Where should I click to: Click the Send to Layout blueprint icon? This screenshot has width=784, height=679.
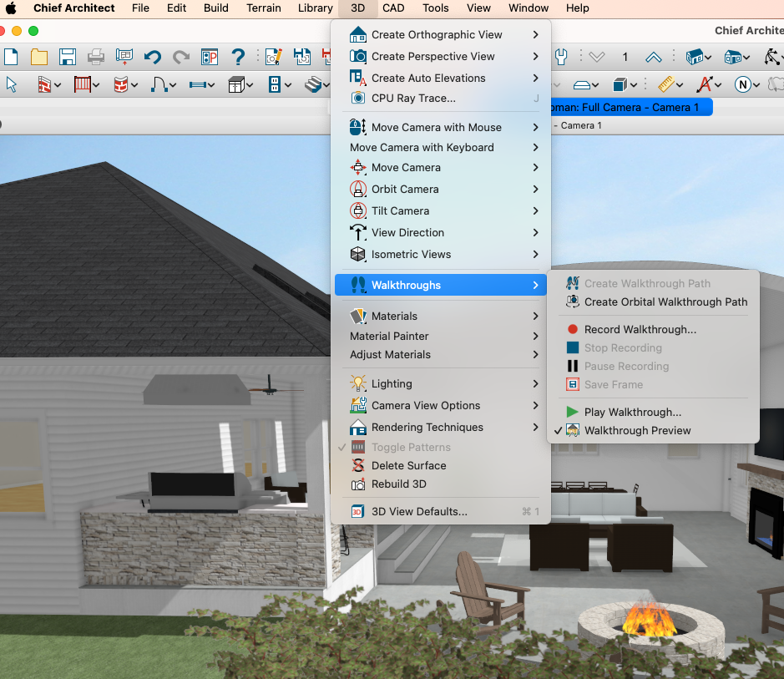coord(124,57)
